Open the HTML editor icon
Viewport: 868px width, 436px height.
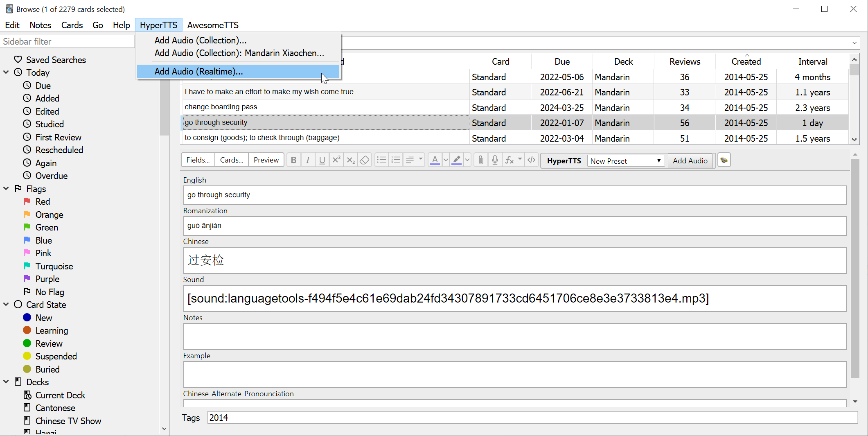531,160
